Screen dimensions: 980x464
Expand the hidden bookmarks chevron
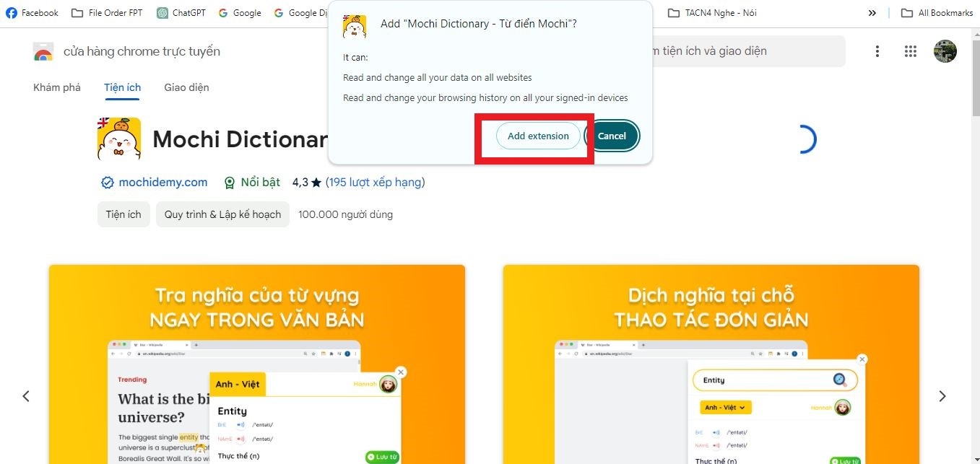(872, 12)
